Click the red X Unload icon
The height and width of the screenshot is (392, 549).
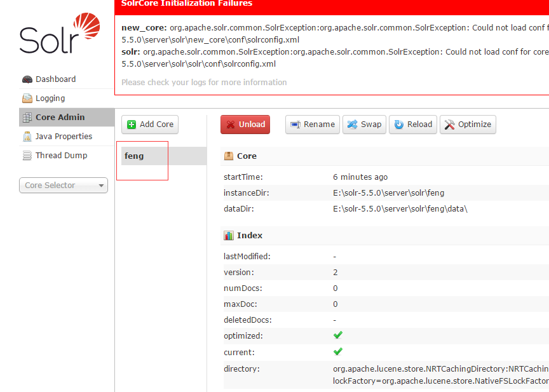231,125
